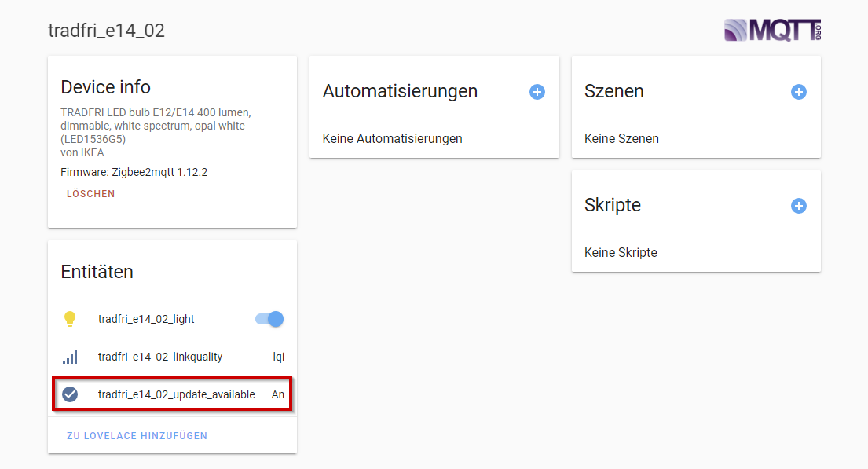
Task: Open tradfri_e14_02_light entity details
Action: tap(146, 318)
